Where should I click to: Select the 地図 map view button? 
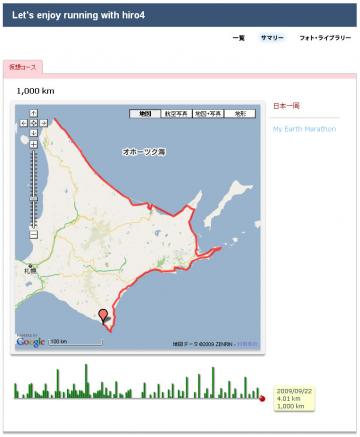coord(145,114)
